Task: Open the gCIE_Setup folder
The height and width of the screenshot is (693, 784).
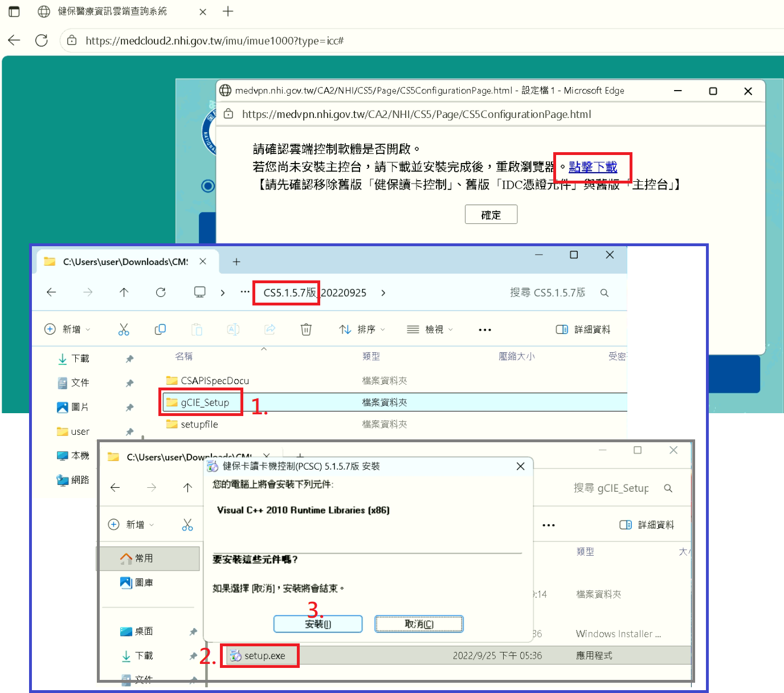Action: click(x=205, y=402)
